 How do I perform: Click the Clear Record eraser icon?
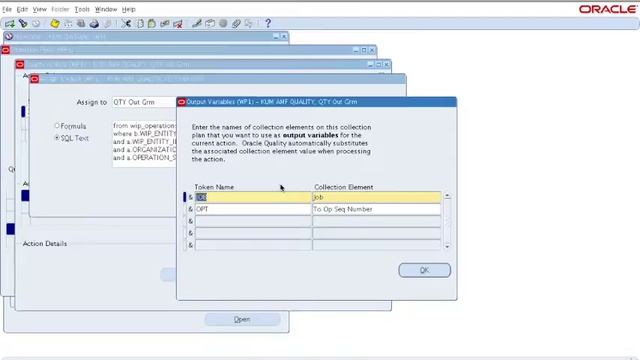click(164, 24)
